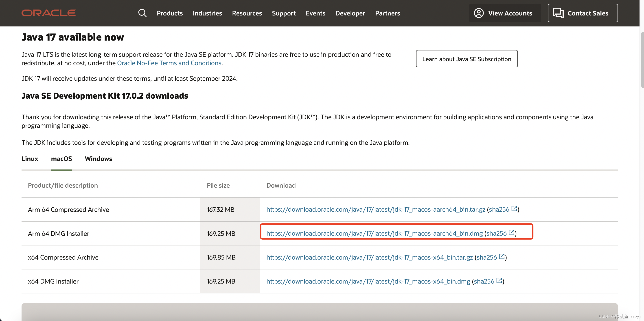Click the 'Download' column header

coord(281,185)
